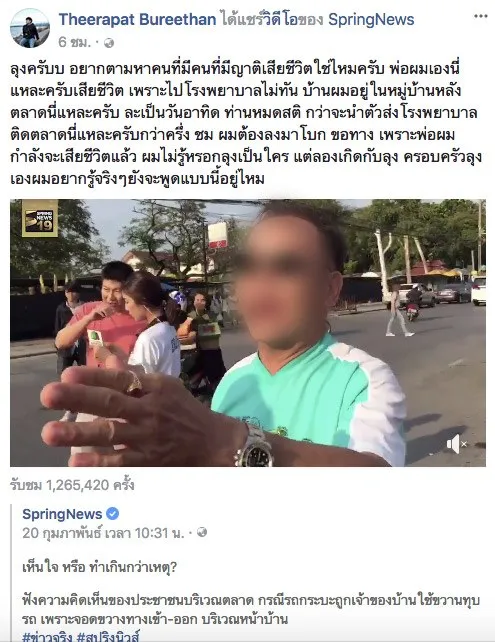The image size is (495, 642).
Task: Click the SpringNews verified badge icon
Action: tap(113, 513)
